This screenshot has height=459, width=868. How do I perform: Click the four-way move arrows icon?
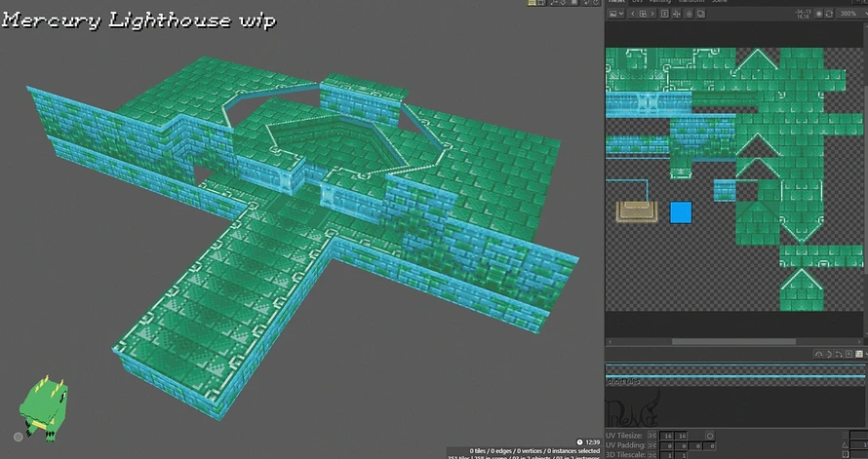point(677,14)
